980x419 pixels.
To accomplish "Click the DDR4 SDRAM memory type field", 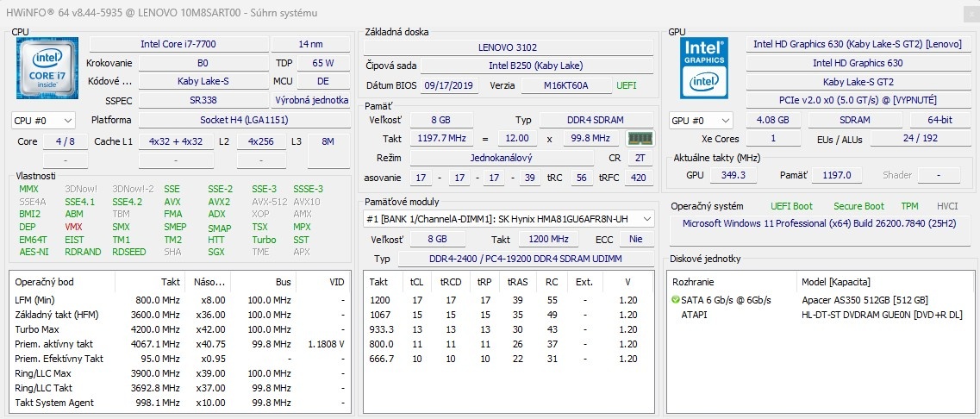I will (x=596, y=120).
